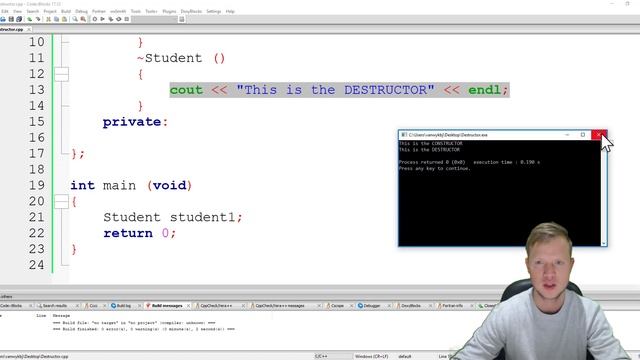This screenshot has height=360, width=640.
Task: Click the Undo toolbar icon
Action: [29, 19]
